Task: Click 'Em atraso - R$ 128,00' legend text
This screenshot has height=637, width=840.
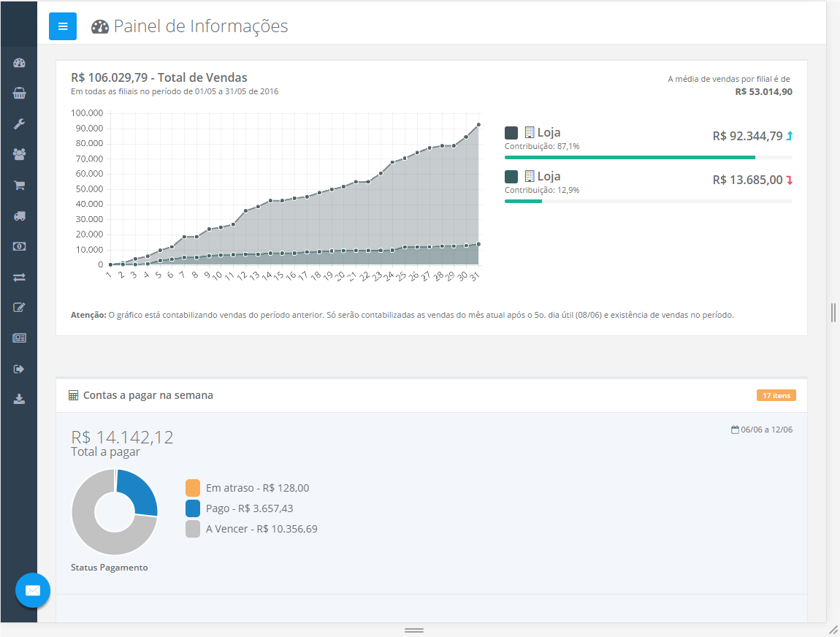Action: click(257, 488)
